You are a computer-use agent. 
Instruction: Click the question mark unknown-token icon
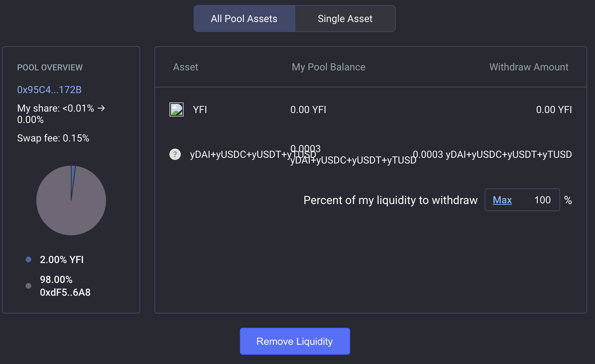pos(175,154)
